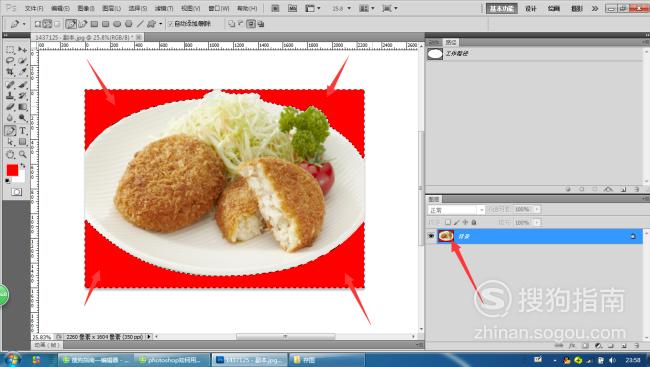This screenshot has height=367, width=650.
Task: Click the 基本功能 workspace button
Action: [x=502, y=8]
